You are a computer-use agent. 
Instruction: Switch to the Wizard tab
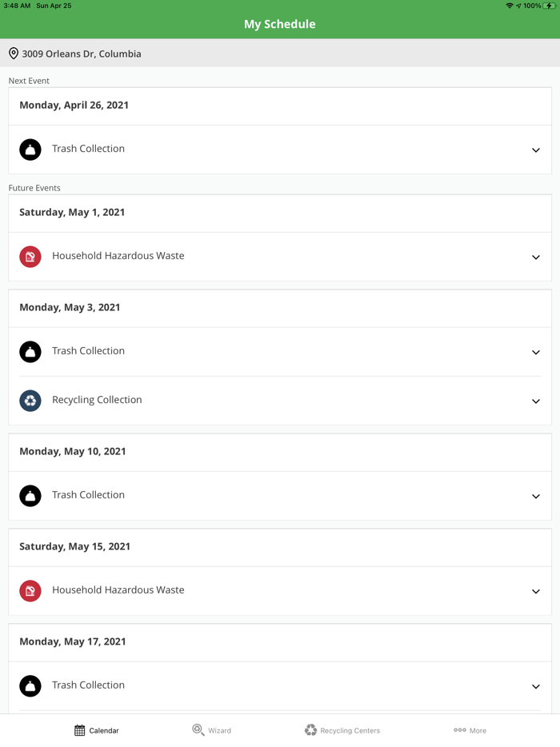[212, 730]
